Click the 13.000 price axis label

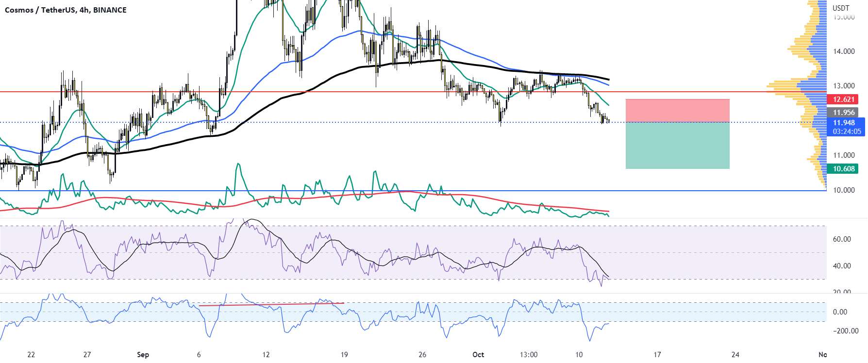coord(844,86)
